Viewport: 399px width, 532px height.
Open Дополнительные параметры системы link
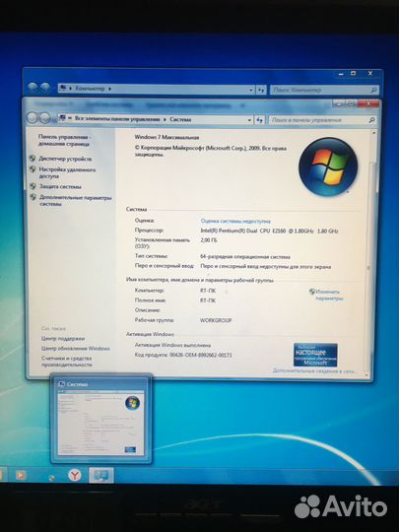pos(75,201)
